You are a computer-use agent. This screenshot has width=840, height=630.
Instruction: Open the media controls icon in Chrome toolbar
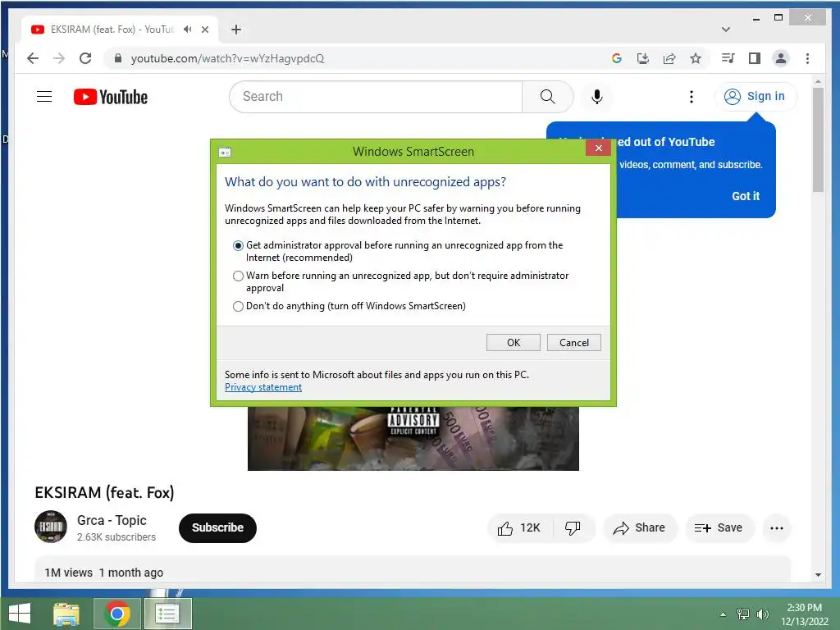[x=728, y=58]
